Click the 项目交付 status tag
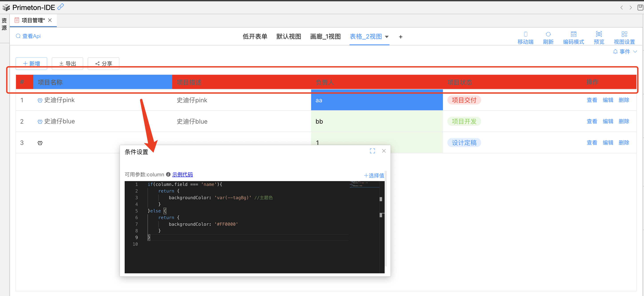Viewport: 644px width, 296px height. 464,100
